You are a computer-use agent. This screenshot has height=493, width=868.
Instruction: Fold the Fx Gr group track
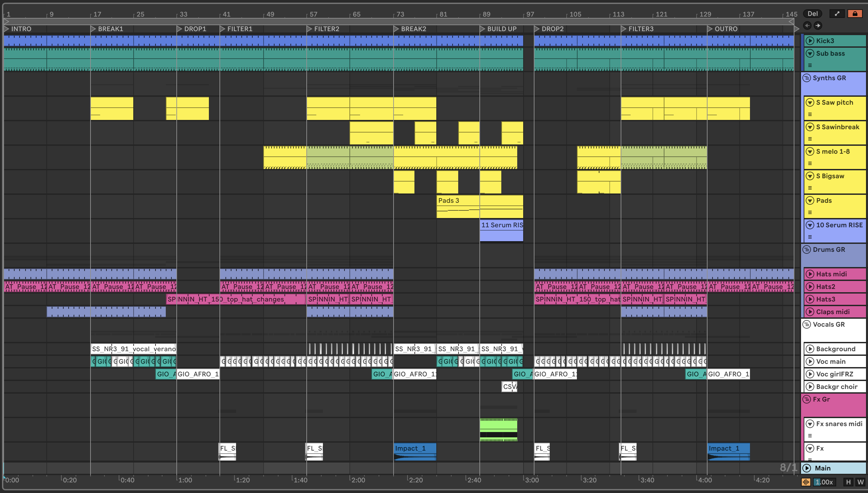click(x=807, y=399)
